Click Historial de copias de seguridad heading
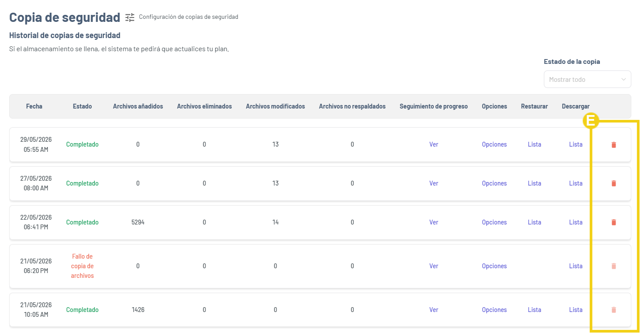This screenshot has width=644, height=333. click(x=65, y=35)
